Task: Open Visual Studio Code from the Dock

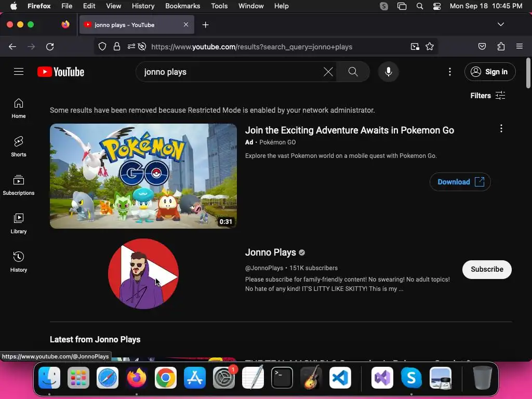Action: (340, 378)
